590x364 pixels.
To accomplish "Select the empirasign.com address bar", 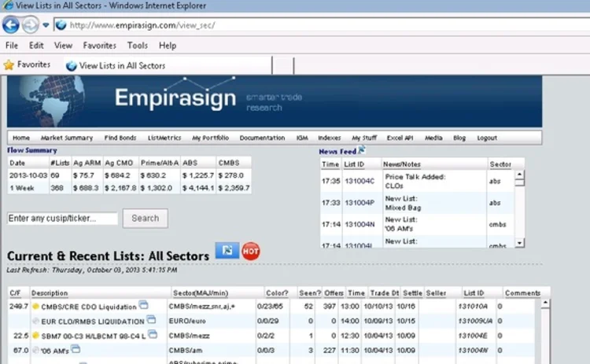I will click(x=322, y=25).
